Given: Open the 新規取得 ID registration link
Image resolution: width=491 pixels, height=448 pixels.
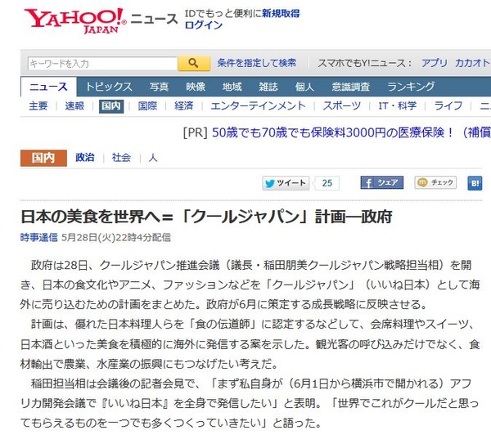Looking at the screenshot, I should [281, 13].
